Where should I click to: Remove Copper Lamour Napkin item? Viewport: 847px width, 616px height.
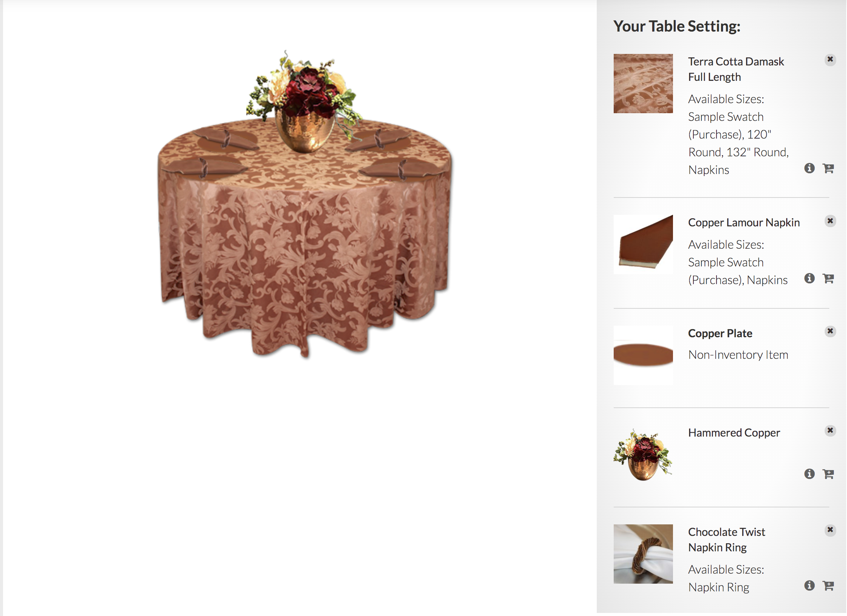point(830,221)
